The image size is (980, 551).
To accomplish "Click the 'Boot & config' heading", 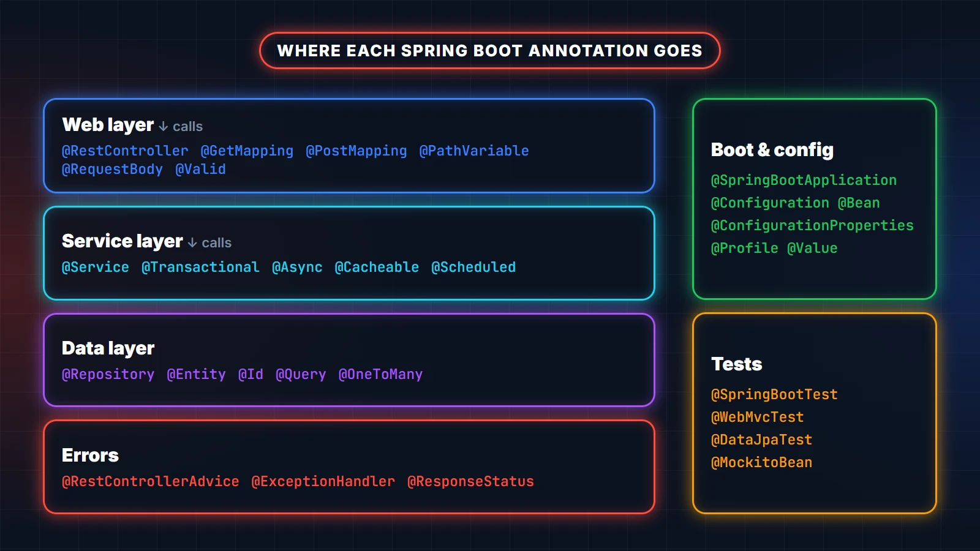I will click(772, 150).
